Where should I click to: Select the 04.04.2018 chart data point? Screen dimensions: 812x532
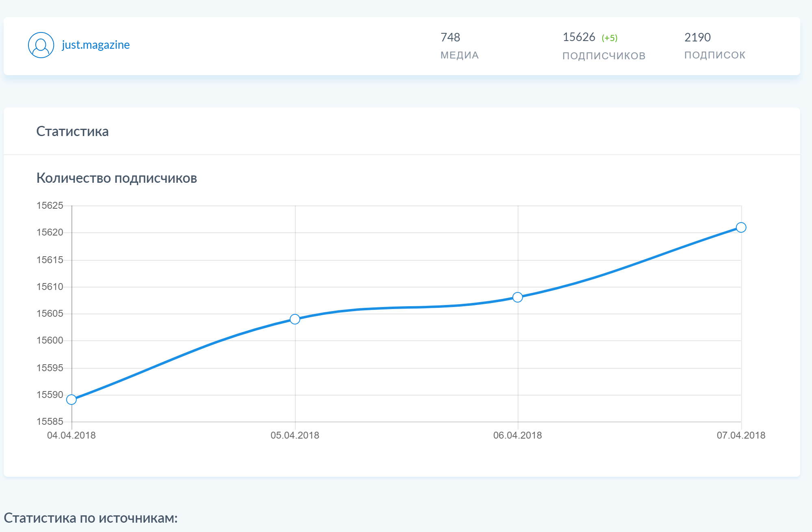point(72,400)
